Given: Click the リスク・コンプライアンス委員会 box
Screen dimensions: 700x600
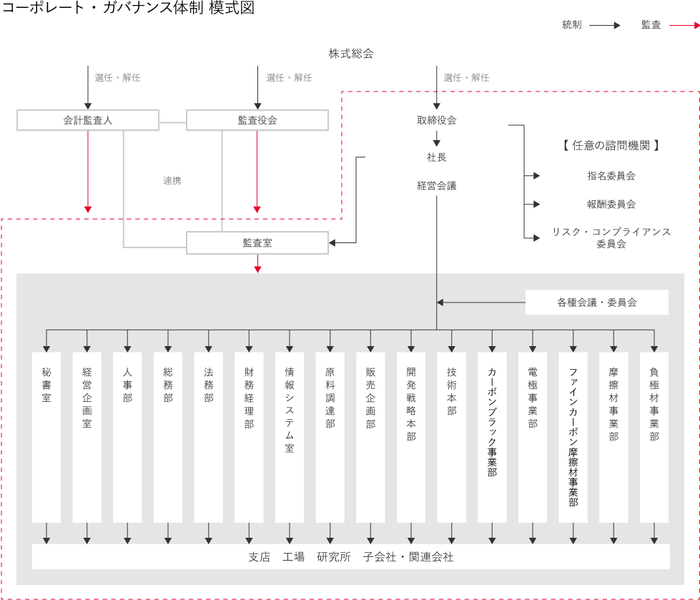Looking at the screenshot, I should 611,238.
